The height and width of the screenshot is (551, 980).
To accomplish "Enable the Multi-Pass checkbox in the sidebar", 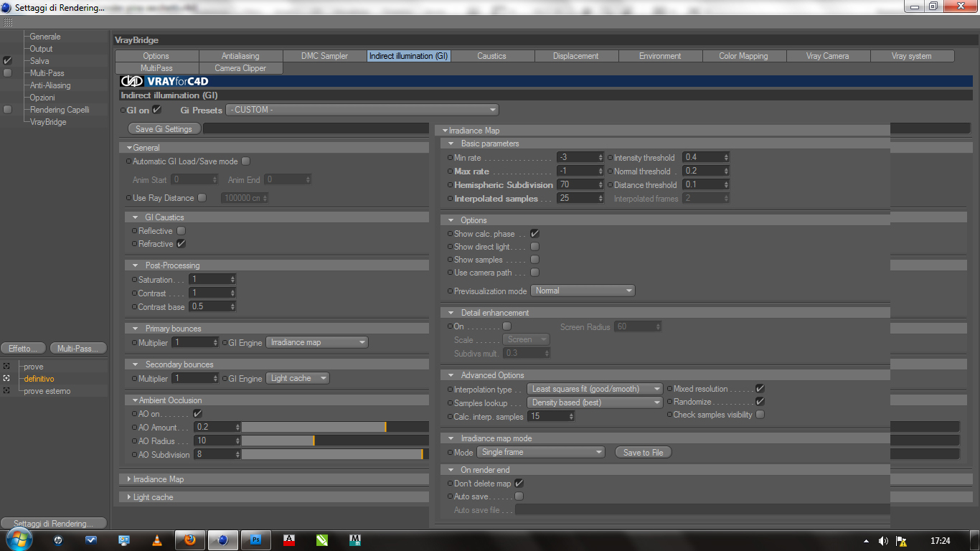I will pyautogui.click(x=7, y=73).
